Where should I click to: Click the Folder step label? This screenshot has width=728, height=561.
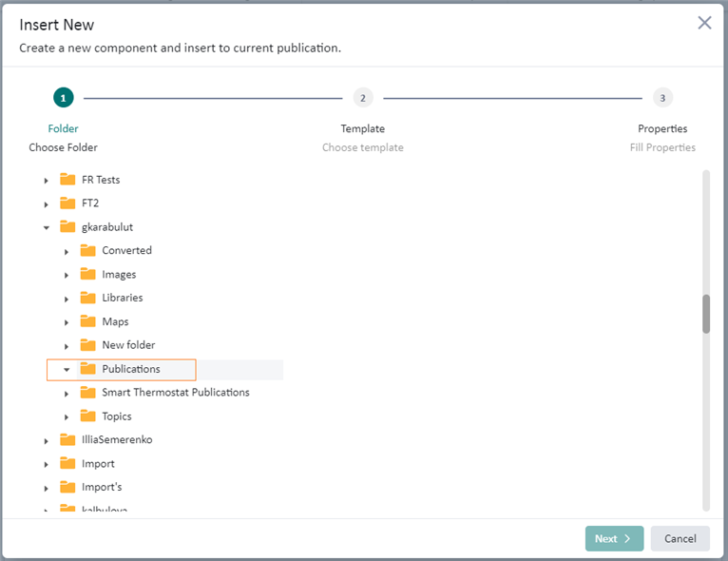coord(63,128)
